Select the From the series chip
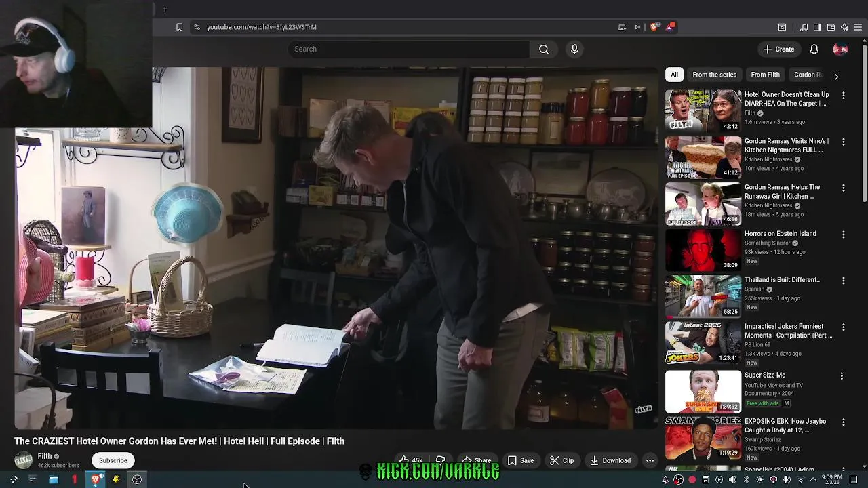The image size is (868, 488). click(x=714, y=75)
